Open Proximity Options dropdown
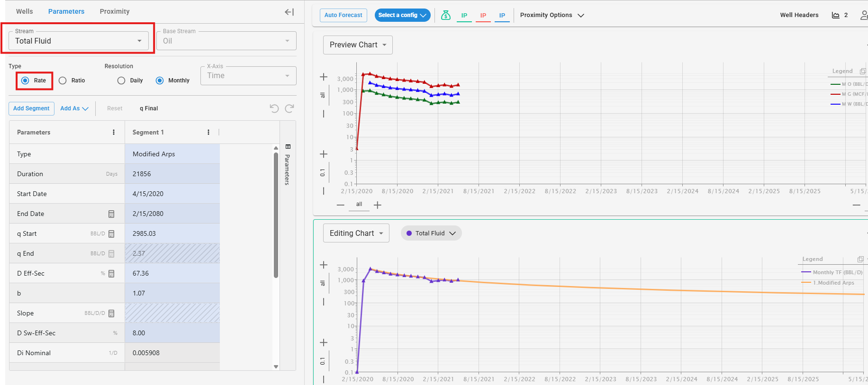Viewport: 868px width, 385px height. pos(552,15)
